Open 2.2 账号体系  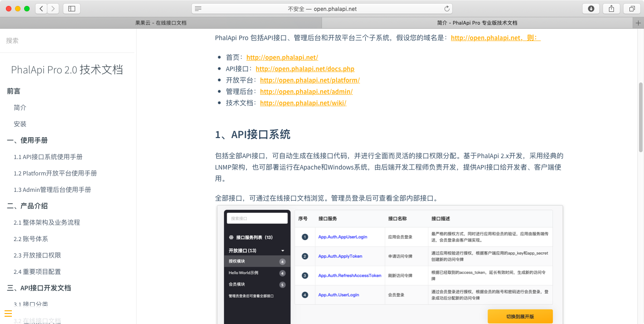31,239
